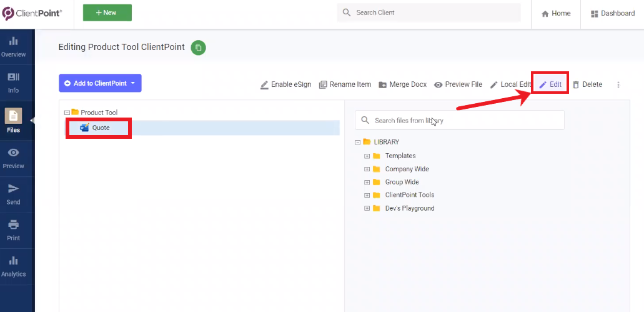Click the Edit toolbar button
Image resolution: width=644 pixels, height=312 pixels.
click(x=550, y=84)
